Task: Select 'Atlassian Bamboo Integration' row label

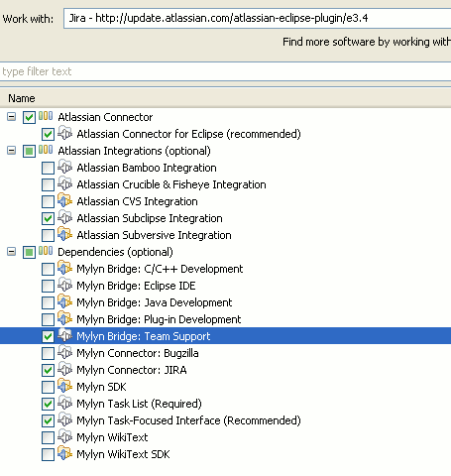Action: point(147,168)
